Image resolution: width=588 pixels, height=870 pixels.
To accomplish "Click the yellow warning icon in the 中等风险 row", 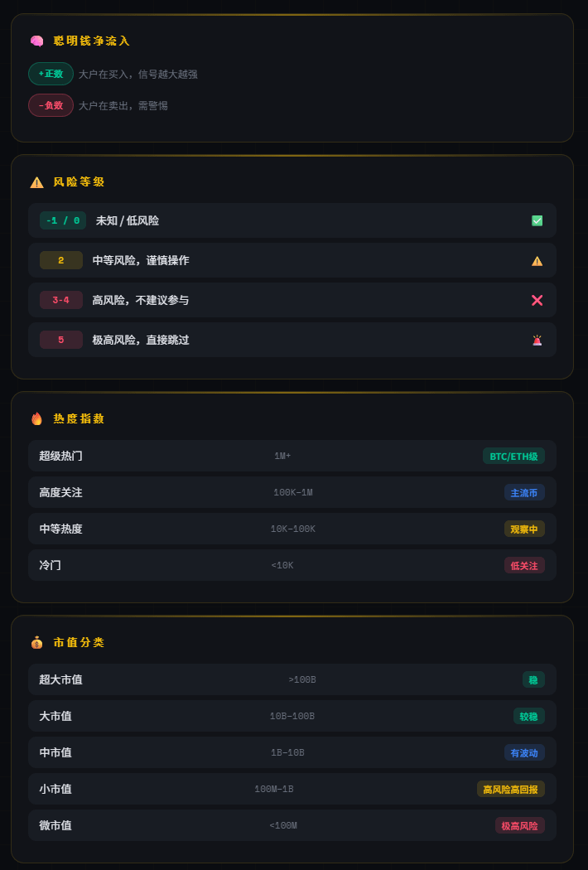I will pyautogui.click(x=537, y=261).
